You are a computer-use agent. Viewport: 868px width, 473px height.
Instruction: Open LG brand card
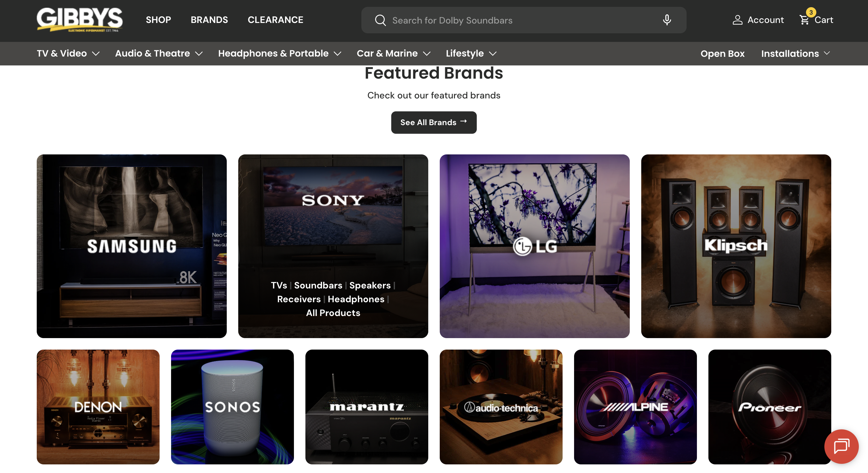click(534, 246)
